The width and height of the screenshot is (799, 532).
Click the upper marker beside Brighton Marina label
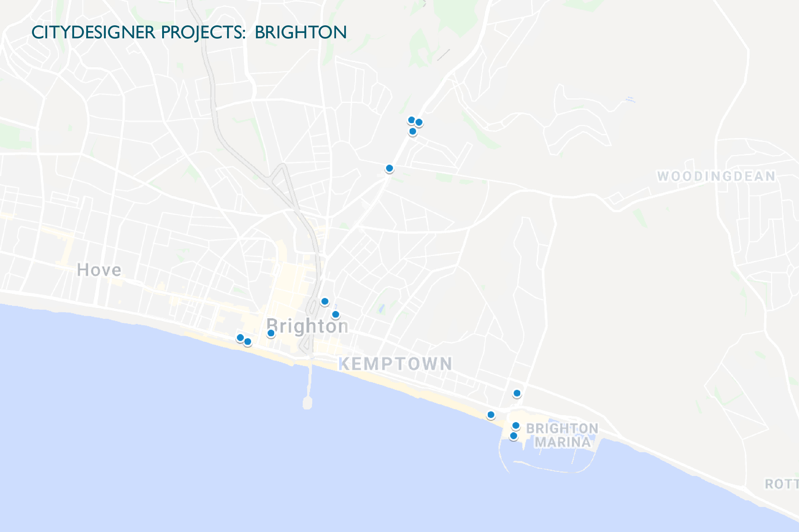[516, 426]
